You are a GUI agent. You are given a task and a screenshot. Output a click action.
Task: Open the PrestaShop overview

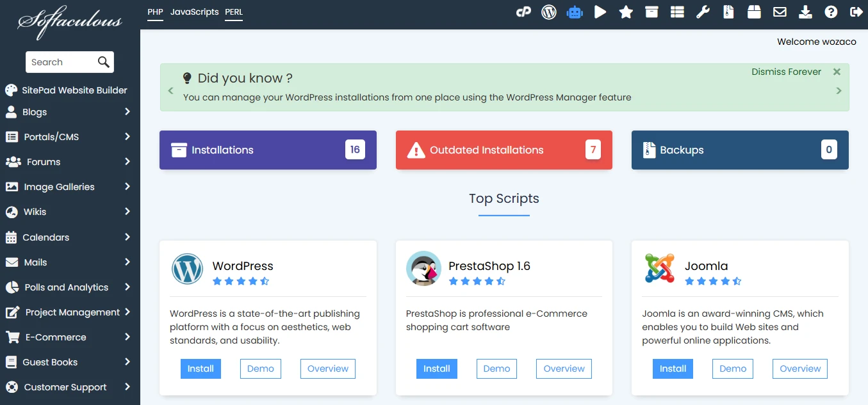click(564, 369)
